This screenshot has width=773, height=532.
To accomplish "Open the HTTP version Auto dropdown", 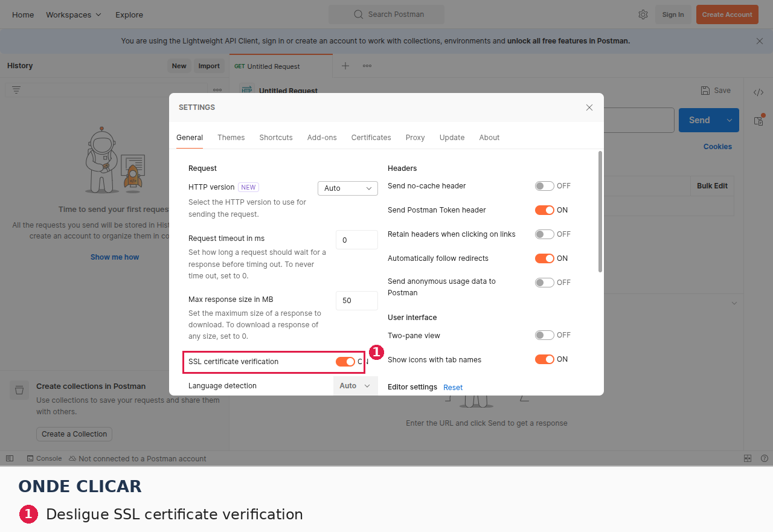I will [348, 188].
